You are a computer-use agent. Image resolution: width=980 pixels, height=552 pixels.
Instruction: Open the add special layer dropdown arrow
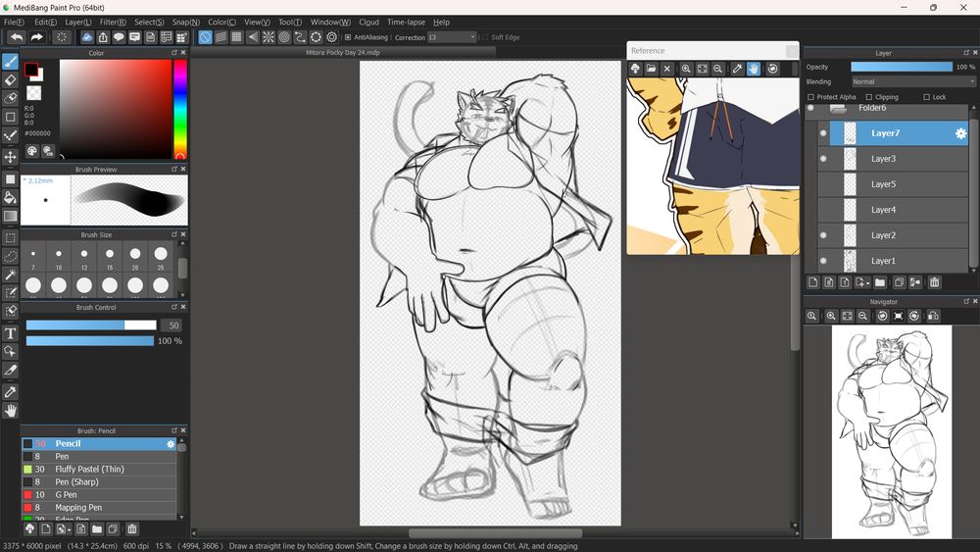point(867,283)
